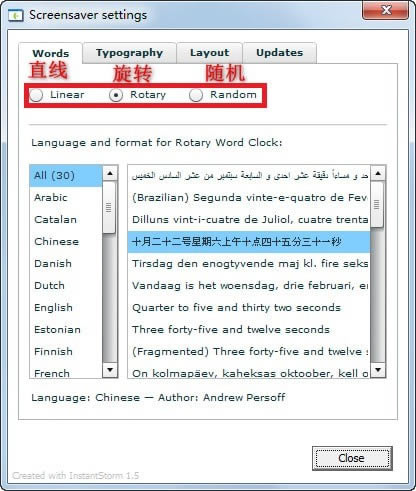Screen dimensions: 416x491
Task: Click the language list scroll-down arrow
Action: 110,369
